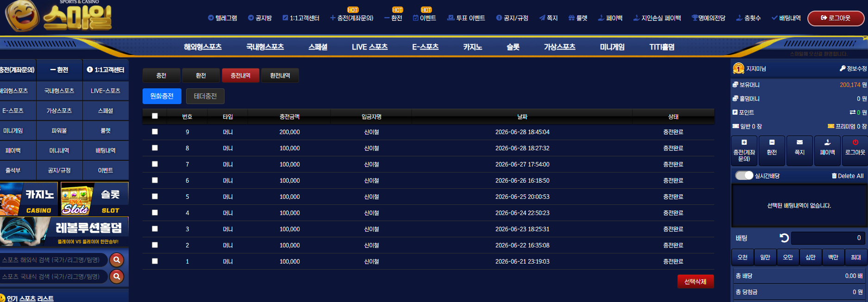Open the LIVE 스포츠 menu
868x302 pixels.
369,47
